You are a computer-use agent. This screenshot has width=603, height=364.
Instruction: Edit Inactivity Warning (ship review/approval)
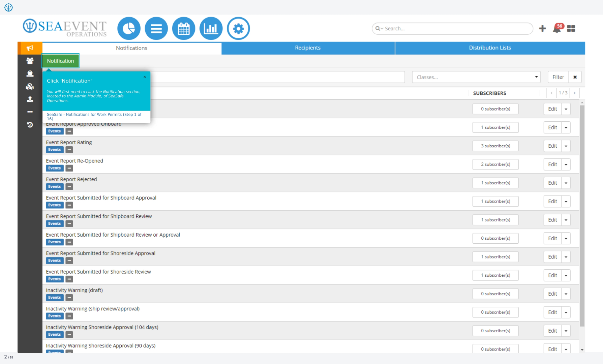pos(552,312)
